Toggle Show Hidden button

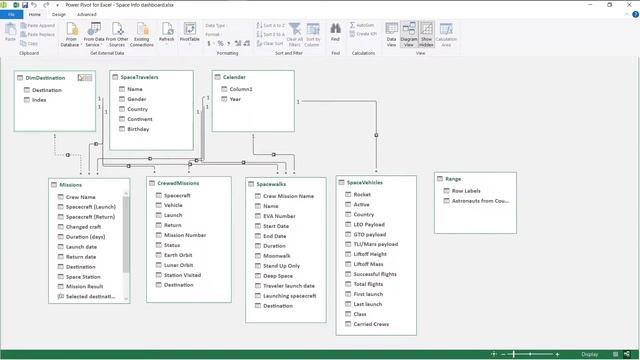coord(426,34)
